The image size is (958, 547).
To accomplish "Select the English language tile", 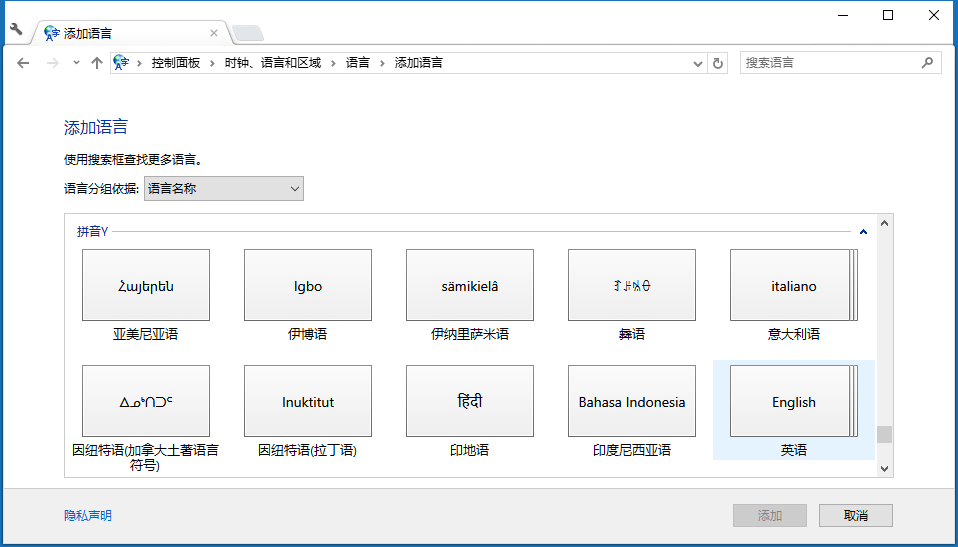I will point(794,401).
